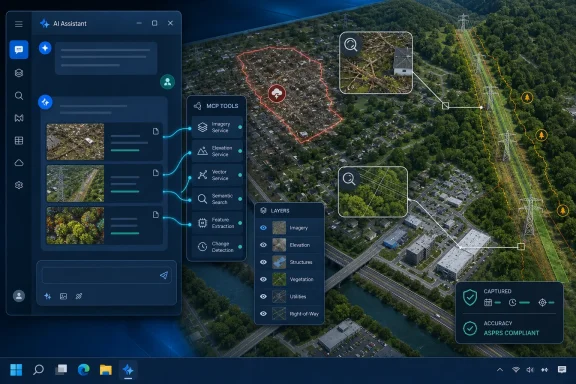Open the volume control in system tray
576x384 pixels.
coord(530,370)
